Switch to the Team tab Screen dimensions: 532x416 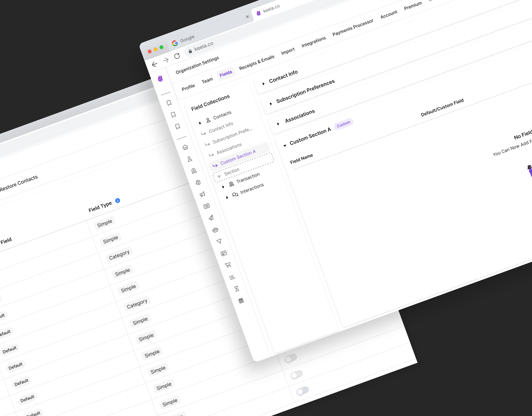click(x=207, y=80)
